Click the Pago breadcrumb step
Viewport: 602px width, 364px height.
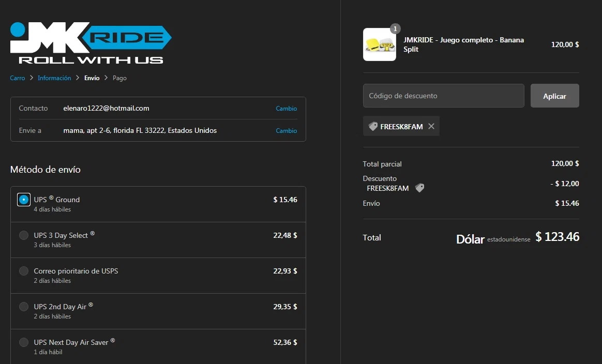tap(119, 78)
